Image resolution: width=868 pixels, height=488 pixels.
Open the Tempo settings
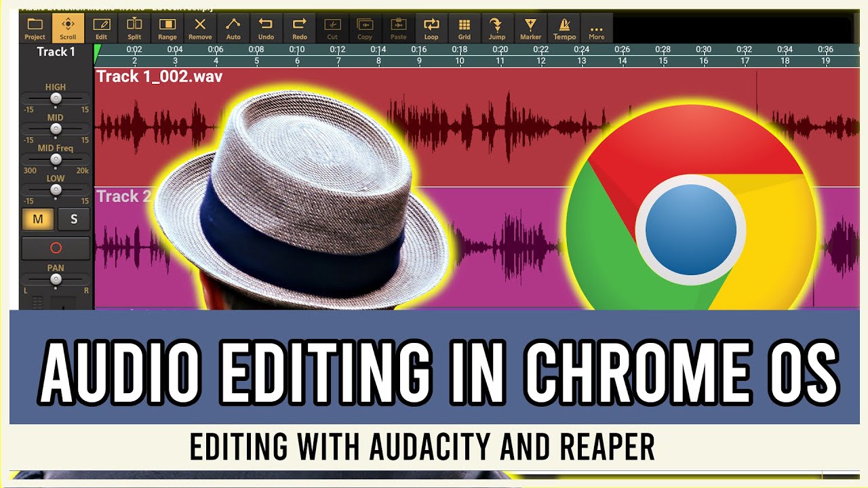pos(564,28)
